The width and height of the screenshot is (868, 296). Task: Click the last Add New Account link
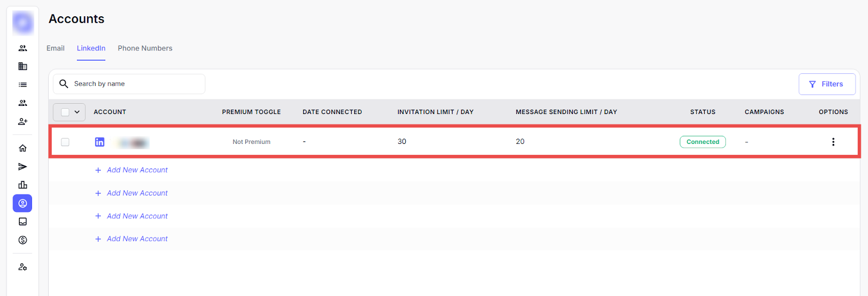[137, 239]
